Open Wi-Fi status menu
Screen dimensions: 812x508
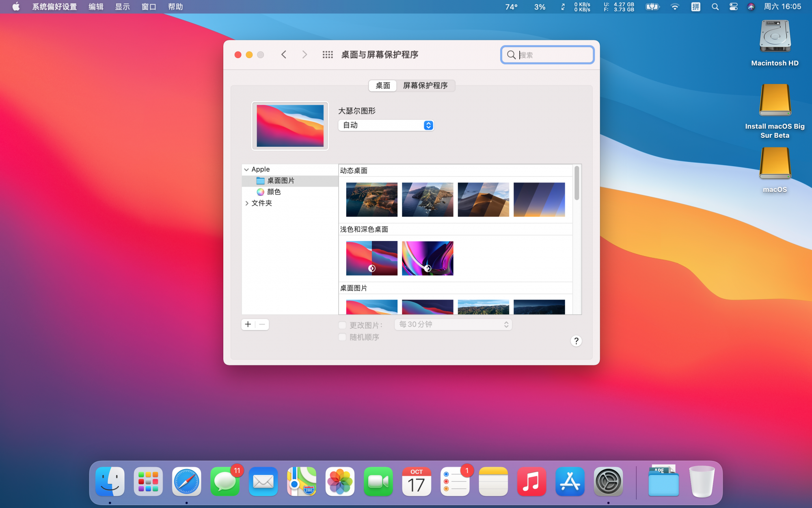674,7
